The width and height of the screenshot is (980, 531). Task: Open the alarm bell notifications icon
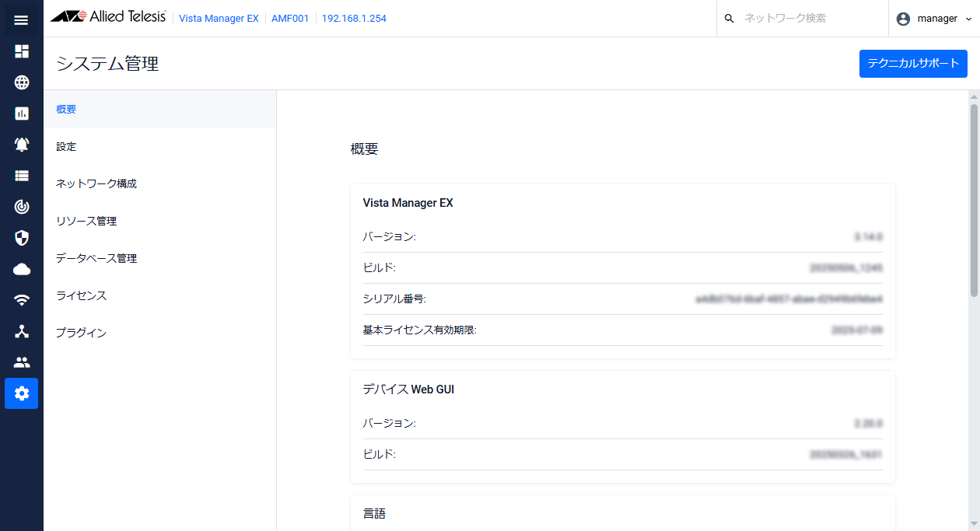pyautogui.click(x=22, y=145)
